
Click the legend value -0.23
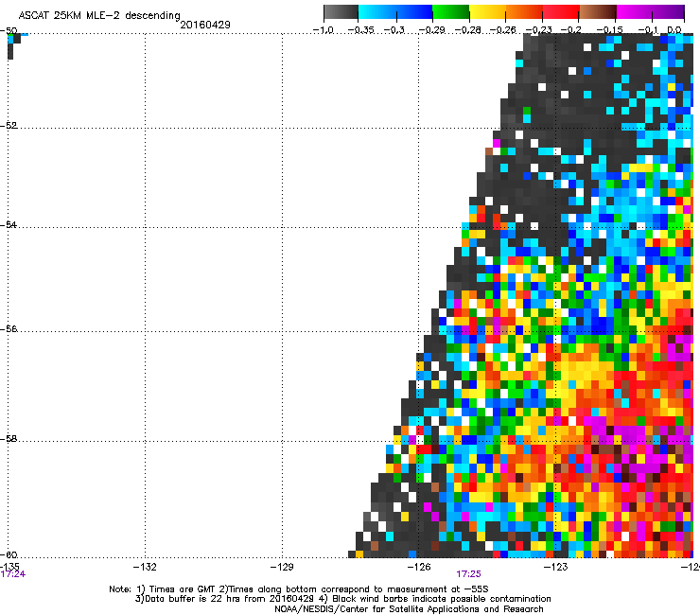539,30
